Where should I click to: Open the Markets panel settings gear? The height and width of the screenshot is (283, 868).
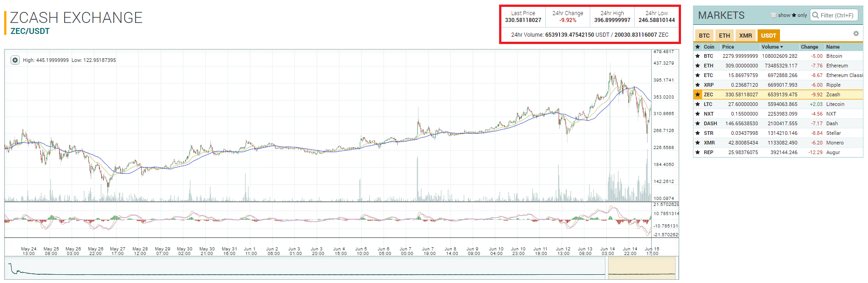pos(856,33)
